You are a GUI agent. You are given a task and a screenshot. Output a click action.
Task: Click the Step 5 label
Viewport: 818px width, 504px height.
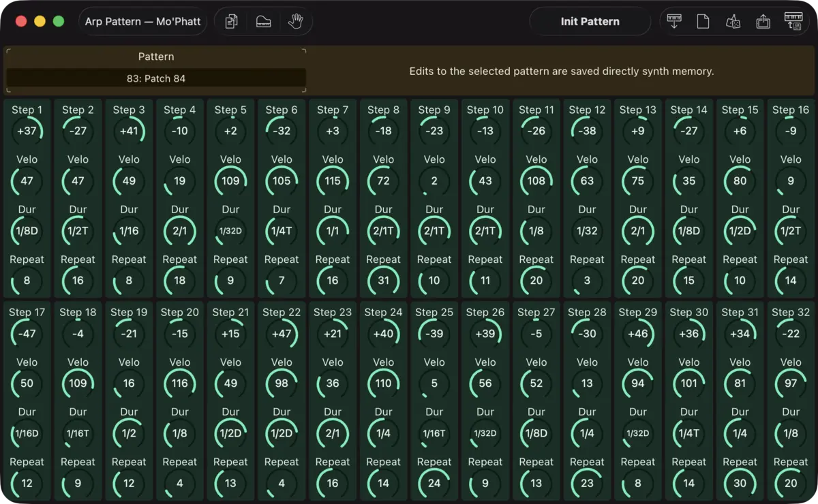point(230,110)
